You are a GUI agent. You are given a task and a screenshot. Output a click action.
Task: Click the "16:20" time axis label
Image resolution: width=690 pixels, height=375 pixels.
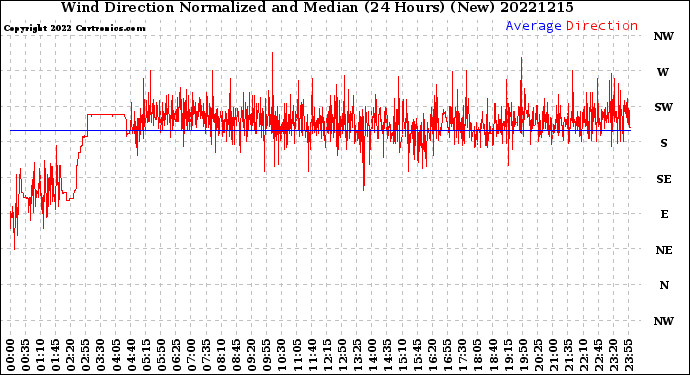(433, 355)
